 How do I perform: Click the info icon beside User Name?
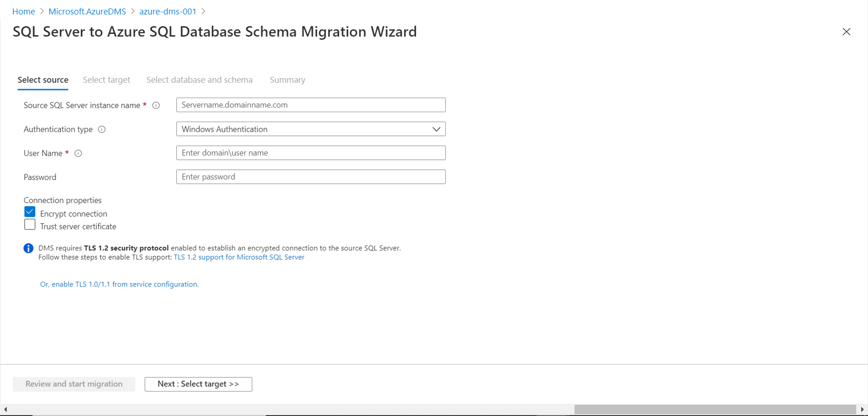[x=78, y=153]
